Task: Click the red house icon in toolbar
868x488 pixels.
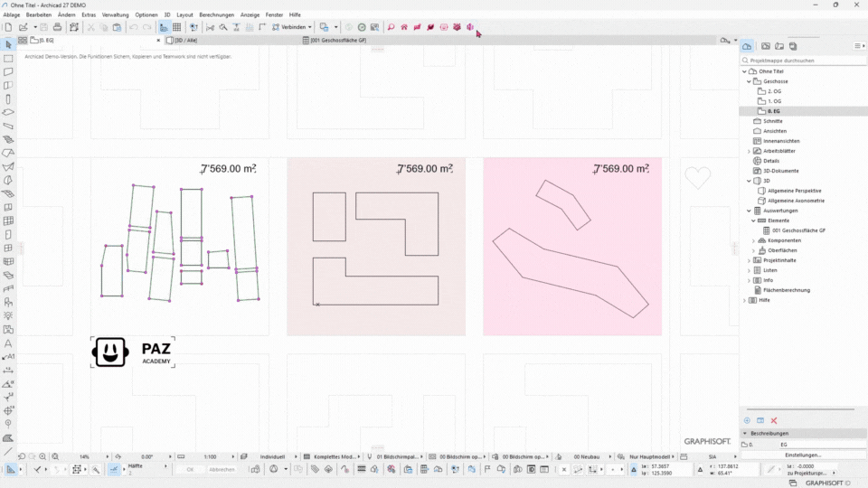Action: tap(404, 27)
